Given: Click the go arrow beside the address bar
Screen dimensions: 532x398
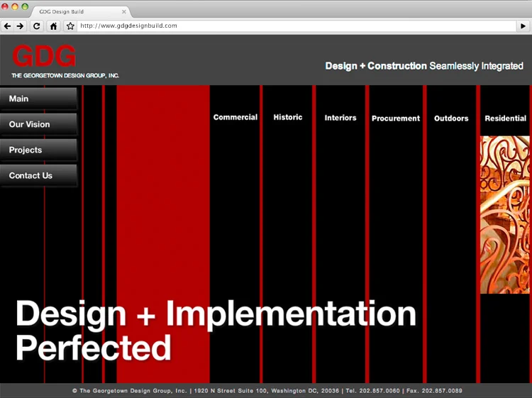Looking at the screenshot, I should 523,26.
